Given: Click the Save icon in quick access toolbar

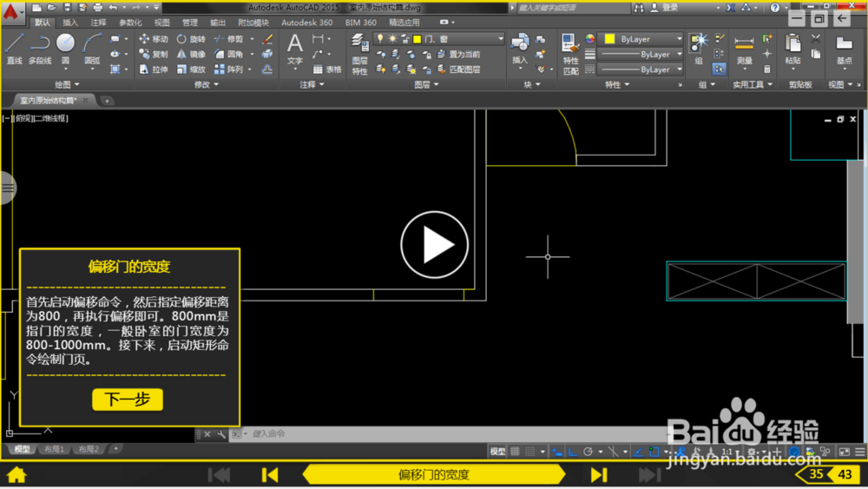Looking at the screenshot, I should pyautogui.click(x=67, y=7).
